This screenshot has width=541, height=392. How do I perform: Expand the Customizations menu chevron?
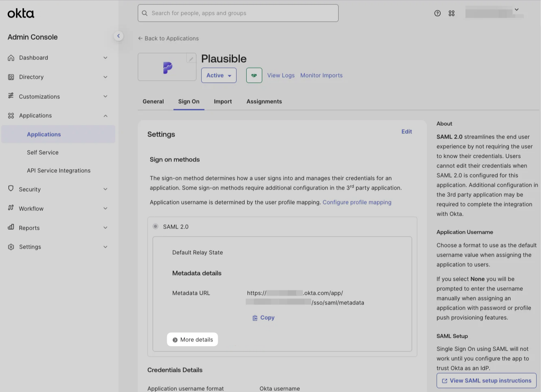coord(105,96)
